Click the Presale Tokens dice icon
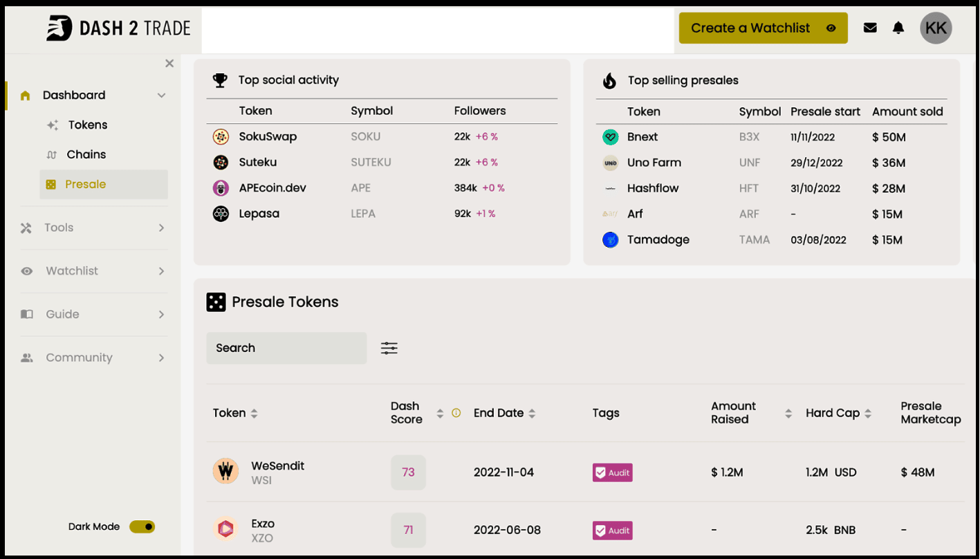The width and height of the screenshot is (980, 559). point(216,302)
